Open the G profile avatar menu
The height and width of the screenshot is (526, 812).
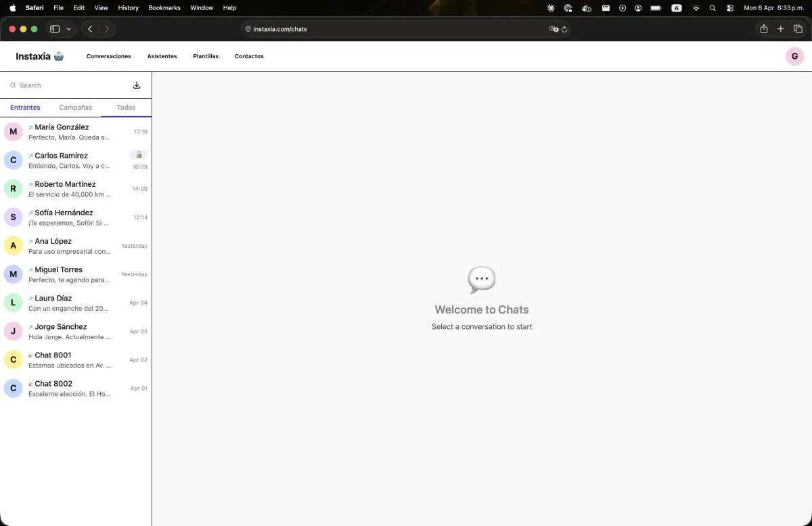794,56
